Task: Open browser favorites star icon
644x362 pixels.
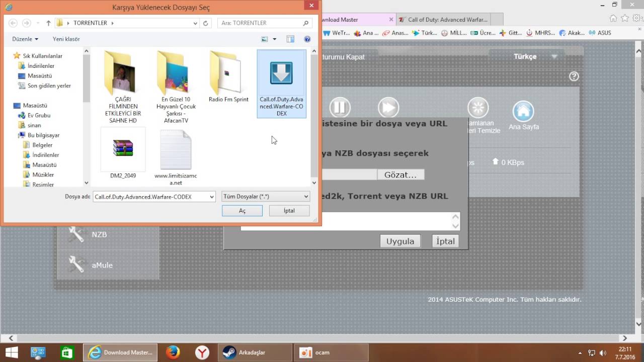Action: pyautogui.click(x=625, y=18)
